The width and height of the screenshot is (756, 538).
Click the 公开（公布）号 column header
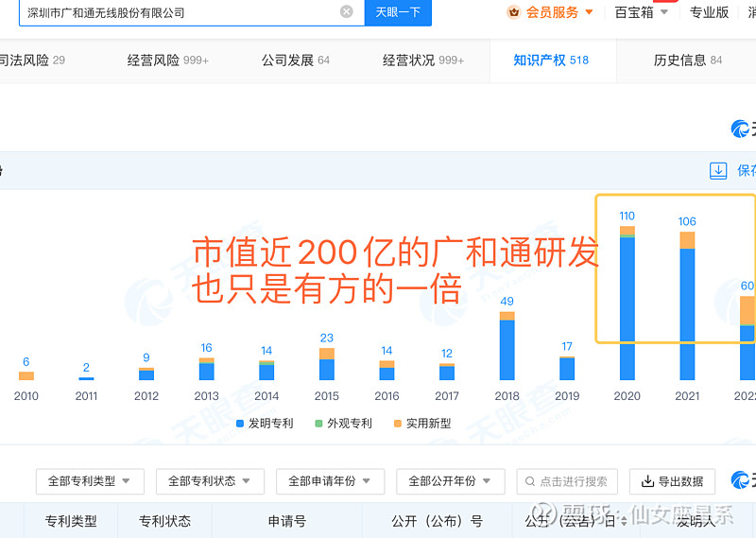click(437, 521)
